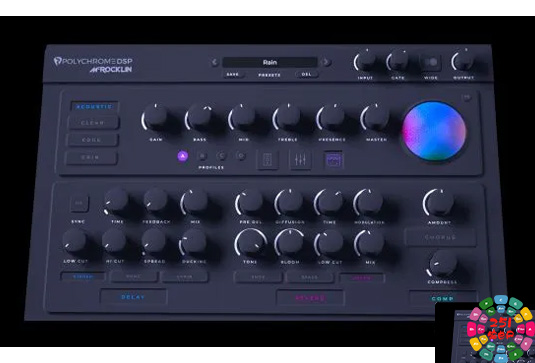Select the MONO delay mode
Viewport: 535px width, 363px height.
coord(134,277)
